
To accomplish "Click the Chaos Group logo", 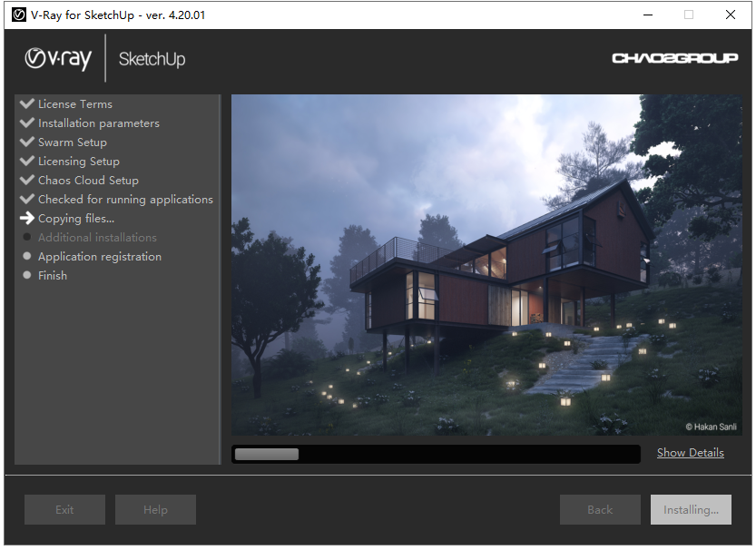I will pos(674,58).
